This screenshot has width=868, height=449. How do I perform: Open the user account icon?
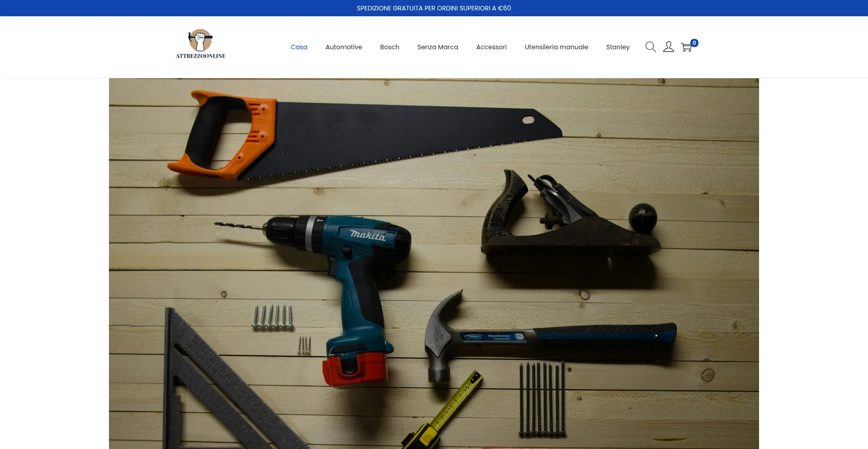[x=668, y=47]
